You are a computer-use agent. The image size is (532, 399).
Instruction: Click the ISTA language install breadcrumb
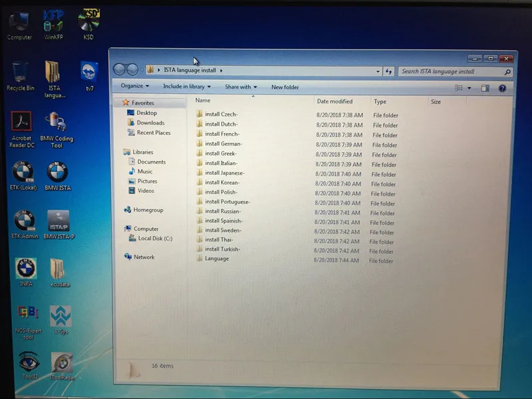pyautogui.click(x=190, y=70)
